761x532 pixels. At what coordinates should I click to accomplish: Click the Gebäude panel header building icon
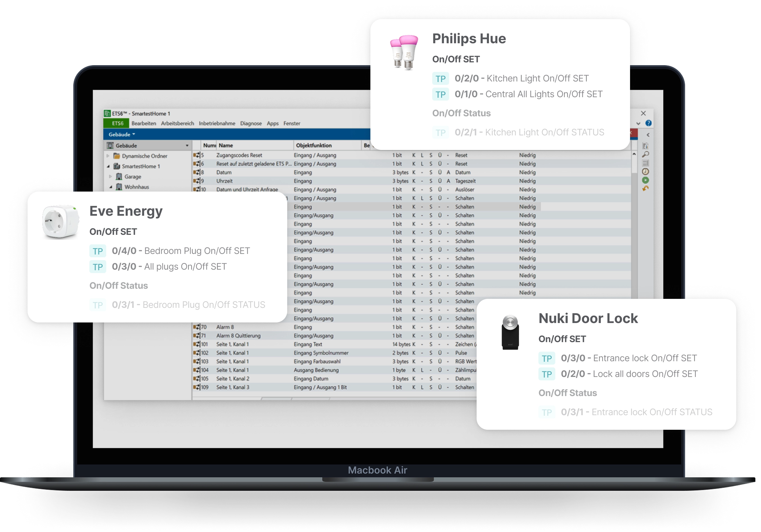pos(111,146)
